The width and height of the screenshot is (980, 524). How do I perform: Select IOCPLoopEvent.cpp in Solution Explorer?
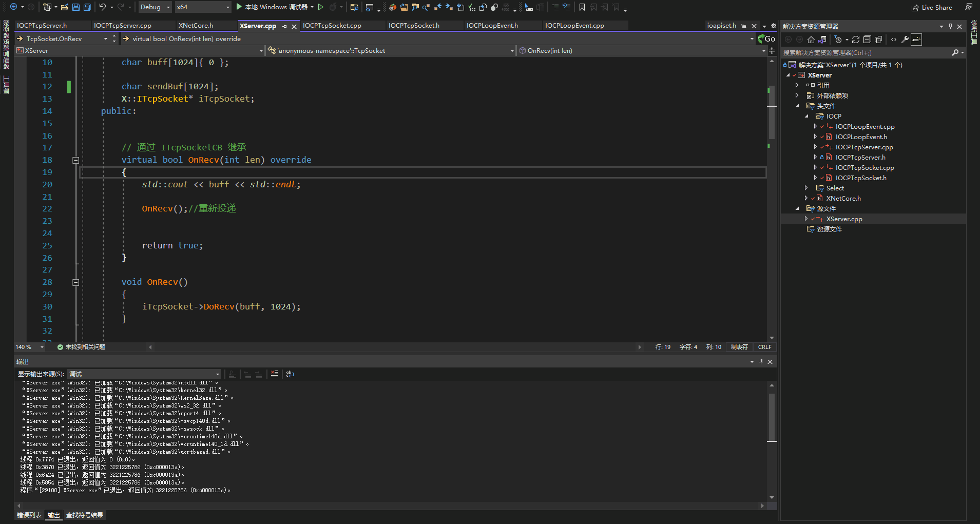click(x=864, y=127)
